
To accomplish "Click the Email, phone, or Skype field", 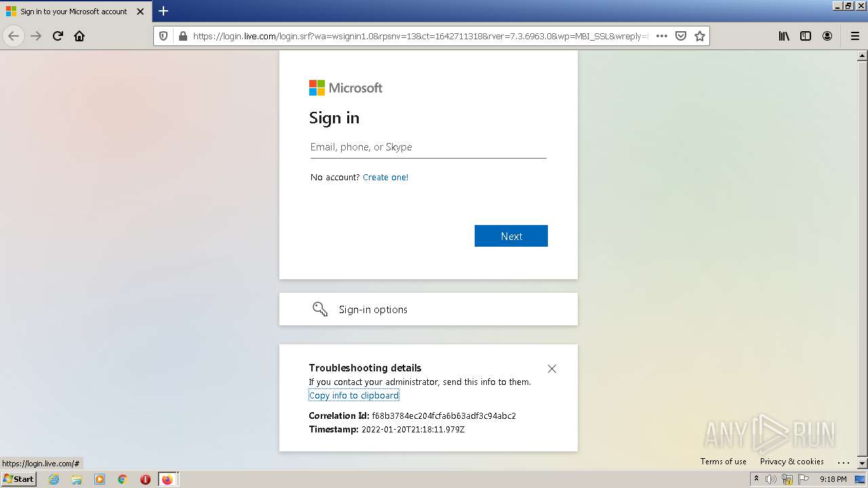I will pos(428,147).
